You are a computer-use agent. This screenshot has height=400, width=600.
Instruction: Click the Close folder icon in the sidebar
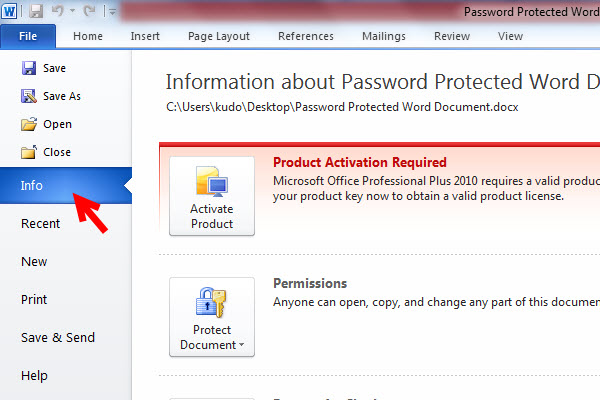click(x=28, y=152)
